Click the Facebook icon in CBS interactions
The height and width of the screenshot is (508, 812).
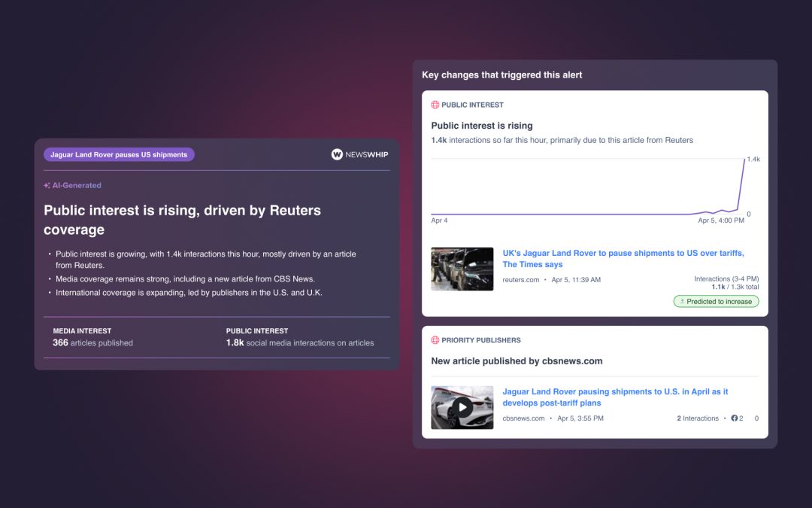735,418
